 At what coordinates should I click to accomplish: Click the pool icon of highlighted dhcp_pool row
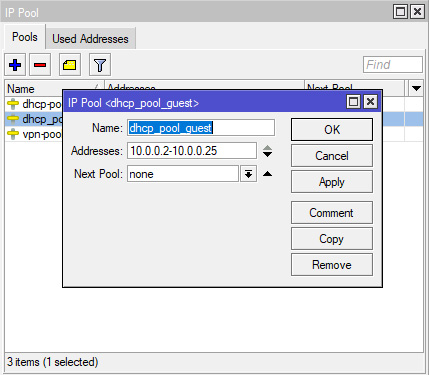13,119
